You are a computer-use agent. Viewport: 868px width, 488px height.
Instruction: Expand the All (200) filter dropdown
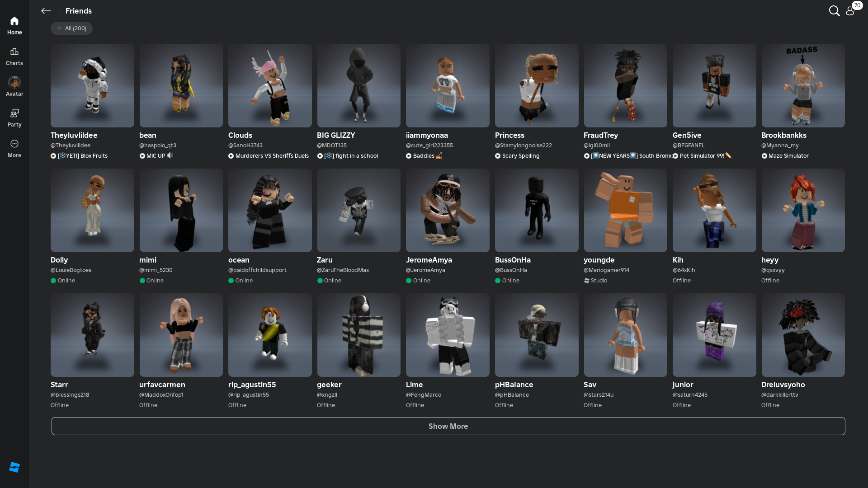coord(71,28)
